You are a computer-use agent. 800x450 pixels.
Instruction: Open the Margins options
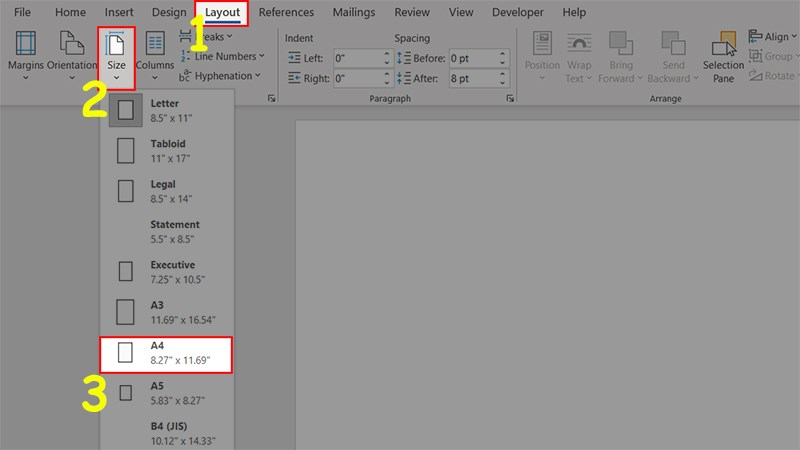click(26, 56)
